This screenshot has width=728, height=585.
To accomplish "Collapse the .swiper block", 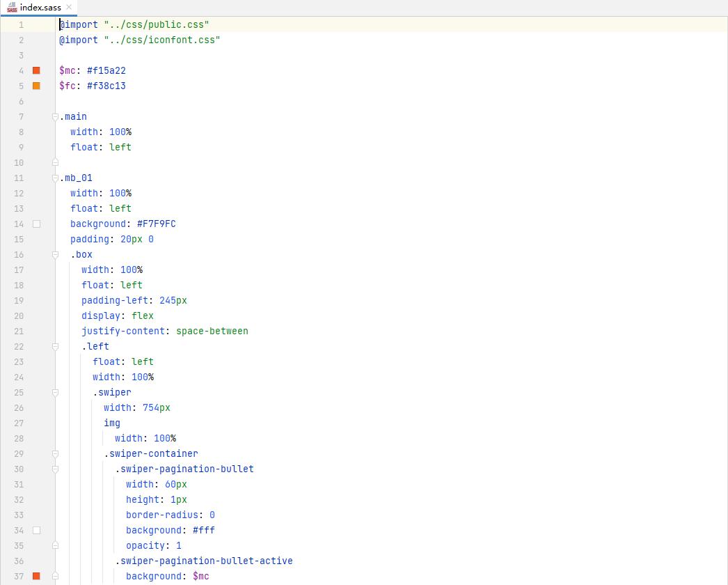I will tap(55, 393).
